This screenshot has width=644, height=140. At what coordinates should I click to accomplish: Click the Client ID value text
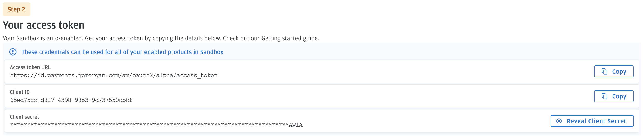pos(71,100)
